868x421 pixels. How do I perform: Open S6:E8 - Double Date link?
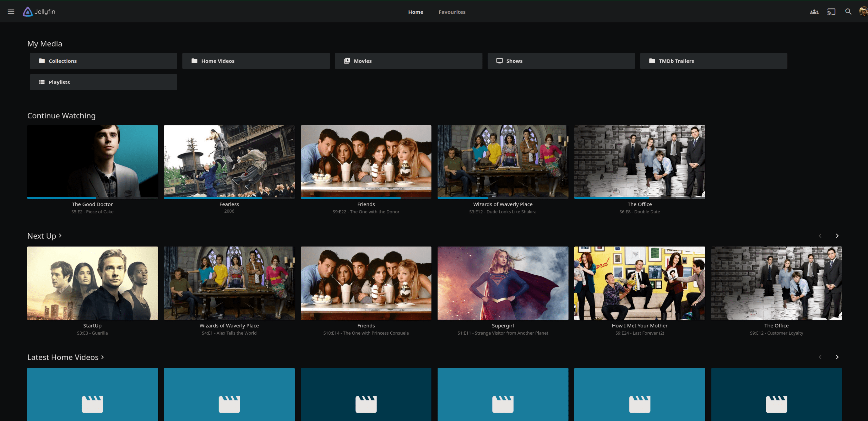pos(640,212)
